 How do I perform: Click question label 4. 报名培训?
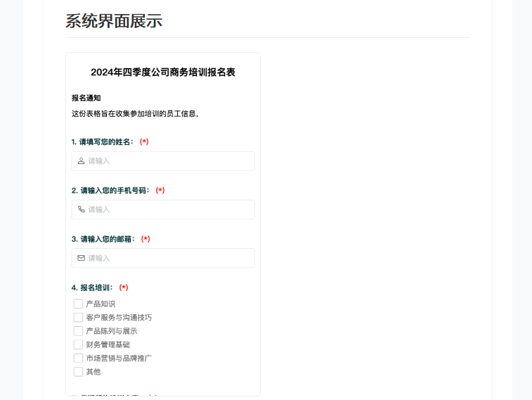pos(92,288)
